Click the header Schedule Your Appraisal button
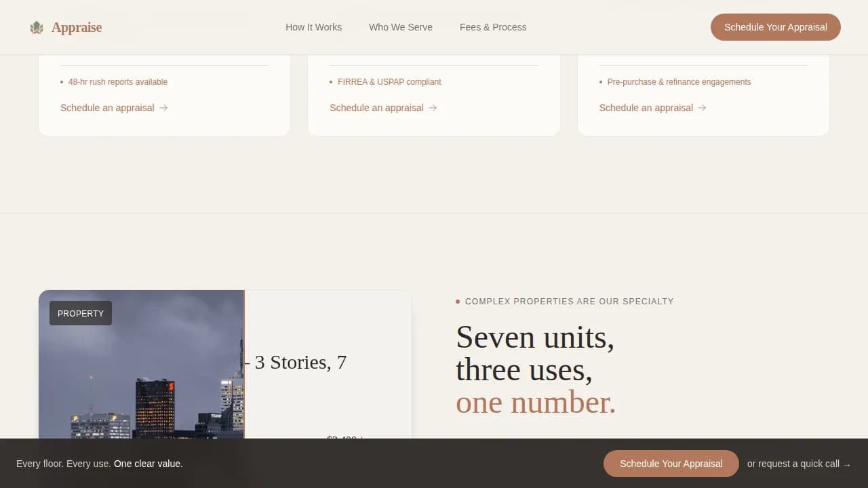 pos(775,27)
